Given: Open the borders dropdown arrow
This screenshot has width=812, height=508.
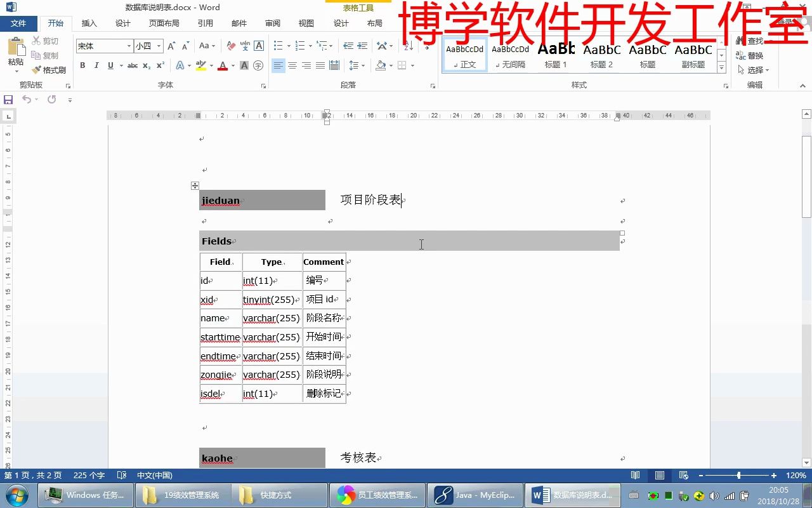Looking at the screenshot, I should pos(412,65).
